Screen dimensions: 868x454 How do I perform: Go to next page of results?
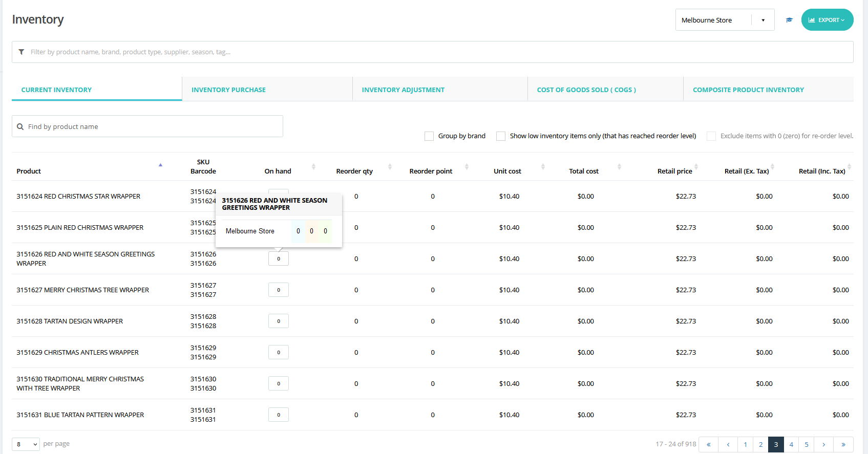tap(823, 444)
